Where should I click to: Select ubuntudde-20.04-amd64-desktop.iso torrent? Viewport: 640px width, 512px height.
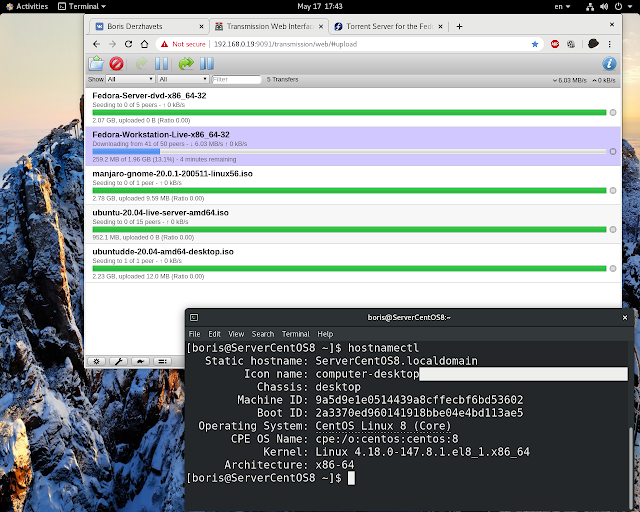pyautogui.click(x=353, y=263)
